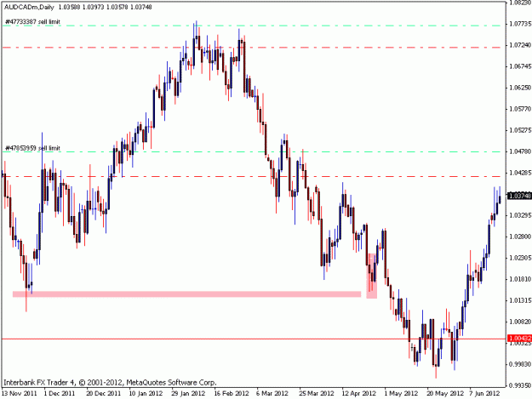
Task: Click the 1.00820 price axis value
Action: pos(520,322)
